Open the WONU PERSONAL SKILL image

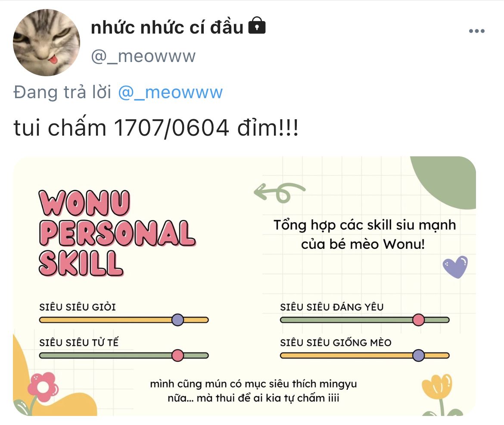[x=244, y=286]
